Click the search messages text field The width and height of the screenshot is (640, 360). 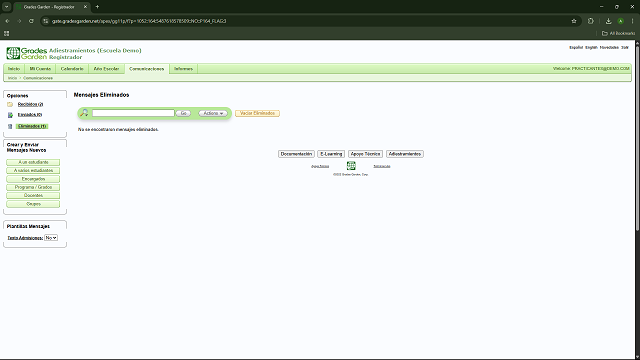coord(133,113)
